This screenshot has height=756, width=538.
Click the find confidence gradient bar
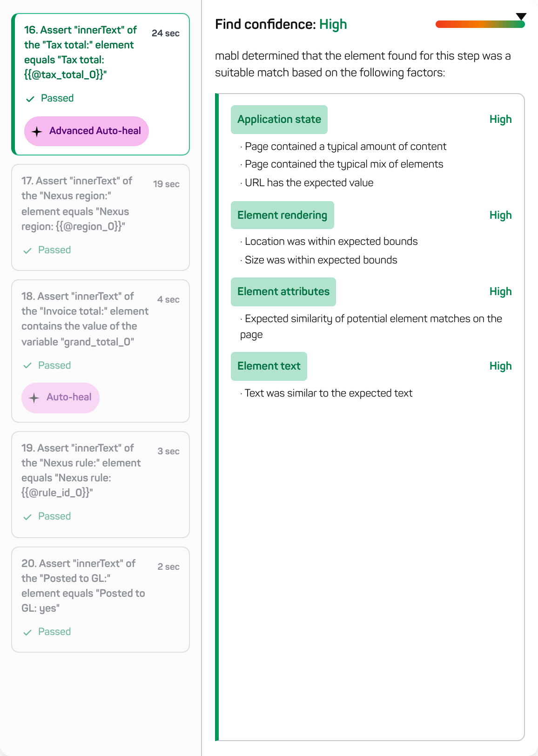[x=480, y=24]
